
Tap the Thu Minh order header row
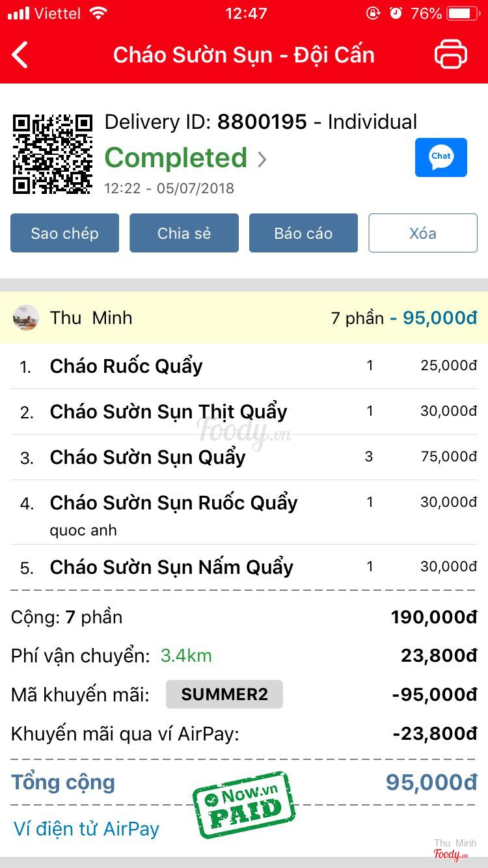click(244, 318)
